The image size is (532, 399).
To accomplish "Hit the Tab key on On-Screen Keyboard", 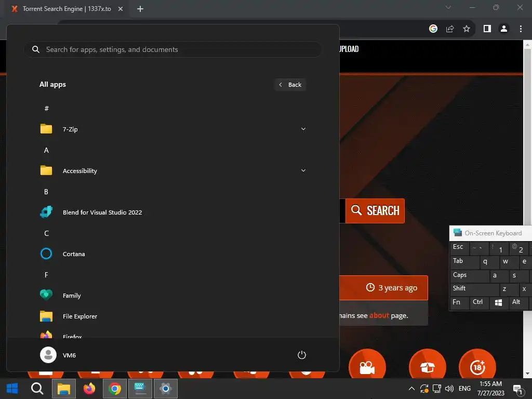I will [x=464, y=261].
